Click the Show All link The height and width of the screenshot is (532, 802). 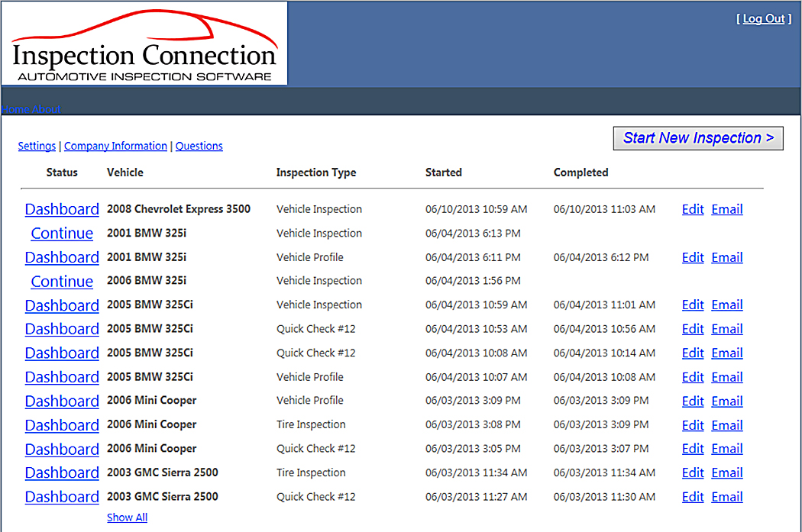pyautogui.click(x=127, y=517)
